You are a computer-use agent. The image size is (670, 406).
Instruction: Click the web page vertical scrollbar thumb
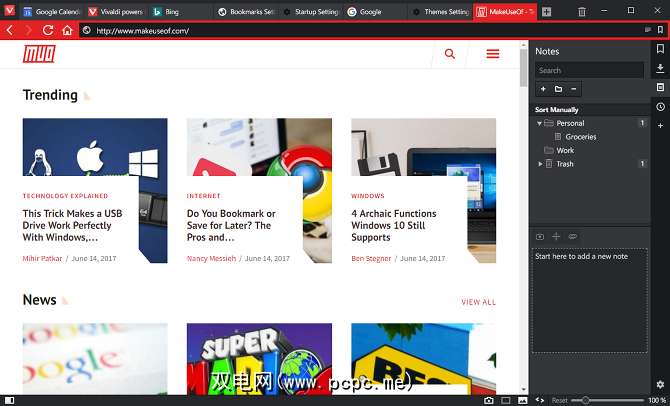pyautogui.click(x=523, y=68)
